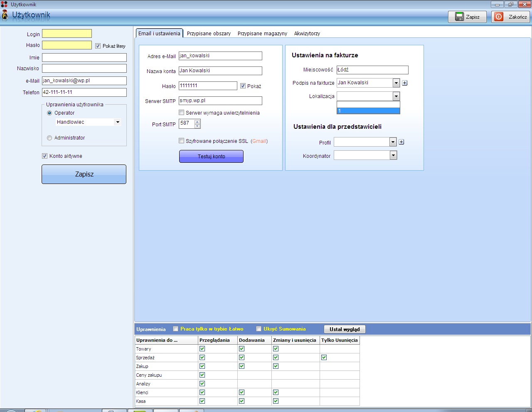The image size is (532, 412).
Task: Click the Login input field
Action: 67,34
